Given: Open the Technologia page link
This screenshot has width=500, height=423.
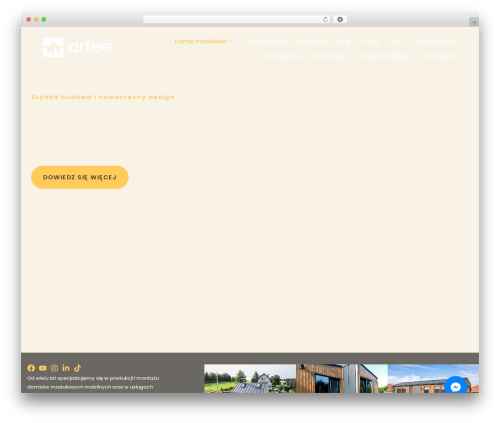Looking at the screenshot, I should (330, 56).
